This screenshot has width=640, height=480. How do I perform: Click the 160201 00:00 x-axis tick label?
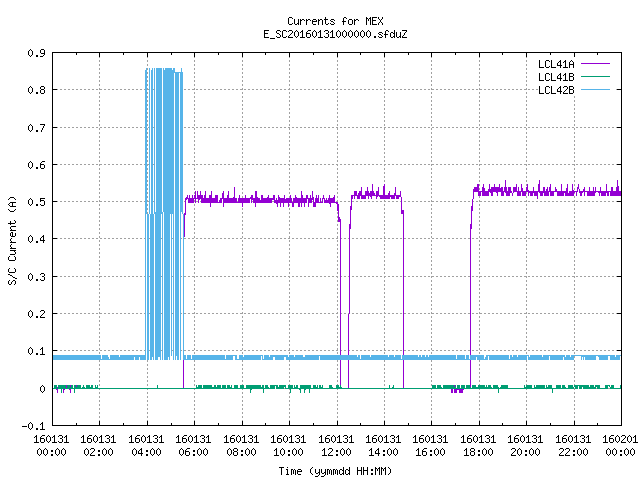(620, 446)
